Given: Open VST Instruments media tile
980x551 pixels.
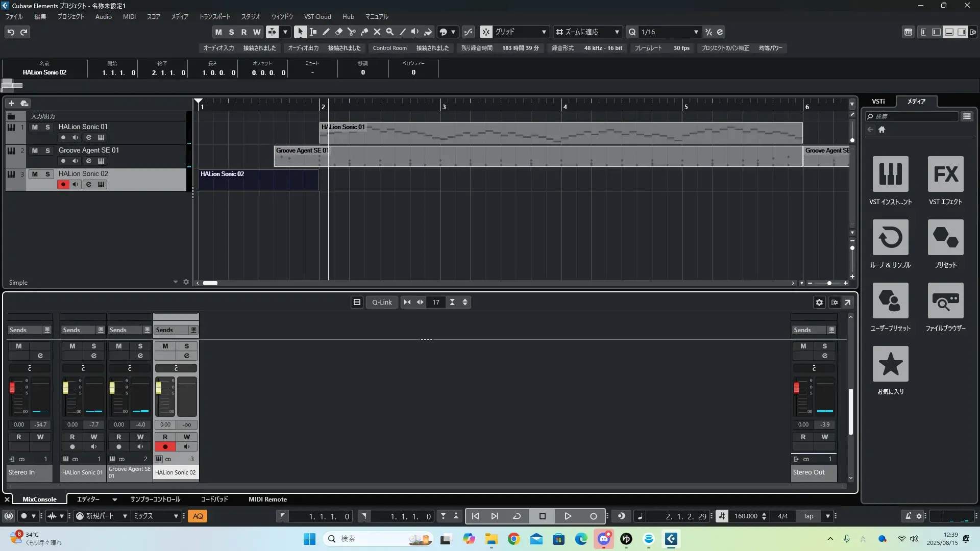Looking at the screenshot, I should [890, 174].
